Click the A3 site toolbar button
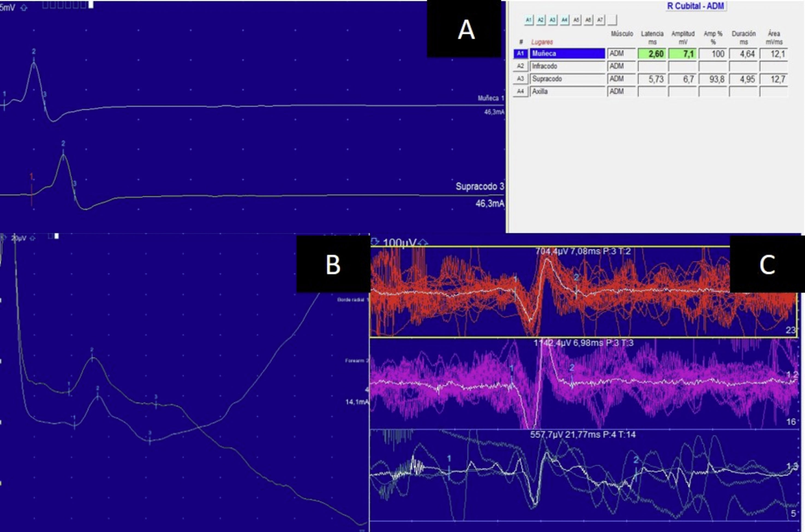The height and width of the screenshot is (532, 805). pos(552,20)
